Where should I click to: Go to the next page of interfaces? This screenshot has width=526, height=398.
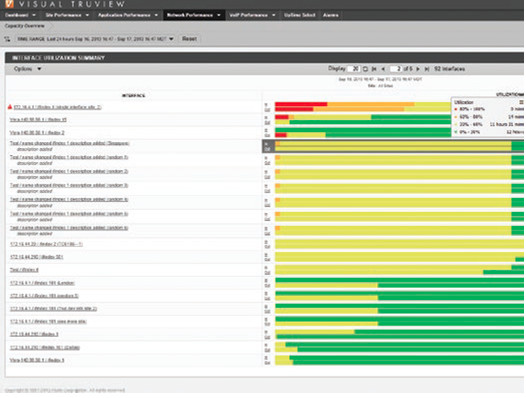click(x=418, y=69)
